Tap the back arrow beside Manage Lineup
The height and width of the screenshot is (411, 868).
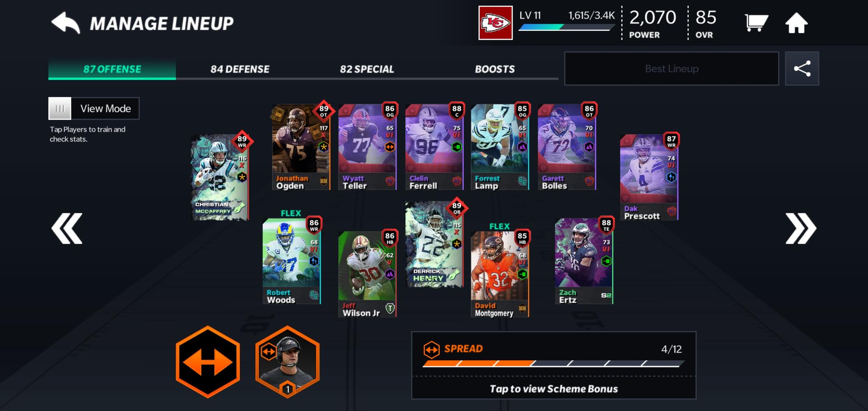click(66, 23)
